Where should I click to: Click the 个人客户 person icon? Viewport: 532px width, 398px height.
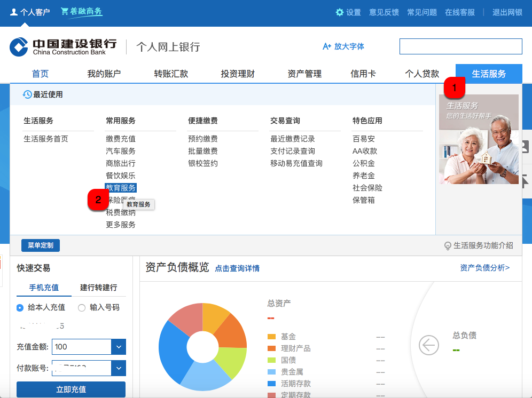[14, 12]
